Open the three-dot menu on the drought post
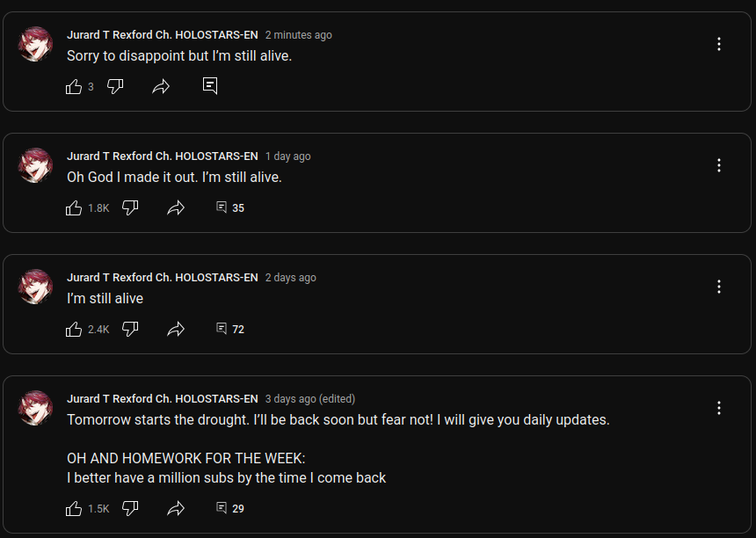 [719, 408]
